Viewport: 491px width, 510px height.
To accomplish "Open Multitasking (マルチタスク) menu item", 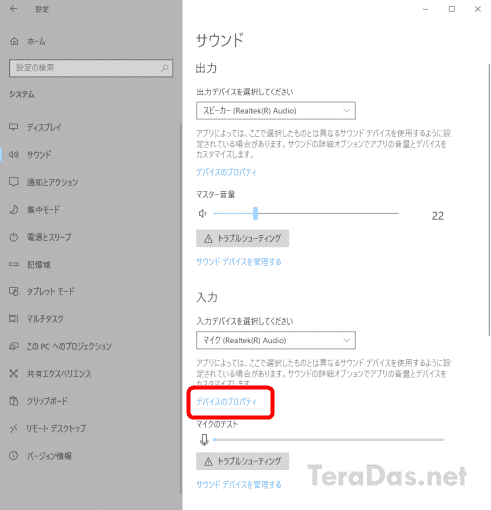I will pyautogui.click(x=45, y=319).
